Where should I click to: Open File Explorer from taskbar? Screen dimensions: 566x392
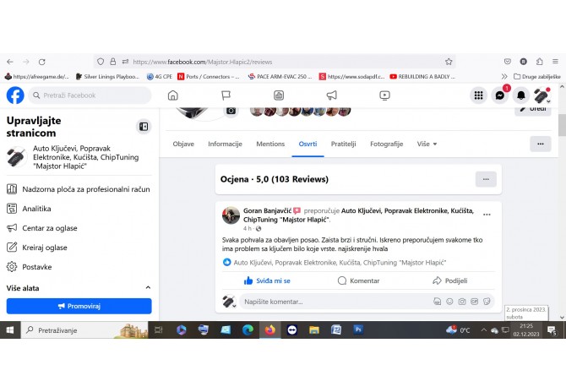click(x=314, y=330)
